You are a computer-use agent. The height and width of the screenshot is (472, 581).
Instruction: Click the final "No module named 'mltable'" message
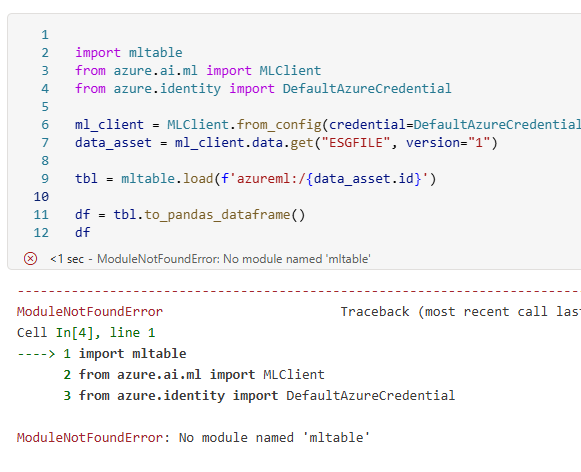pos(274,438)
